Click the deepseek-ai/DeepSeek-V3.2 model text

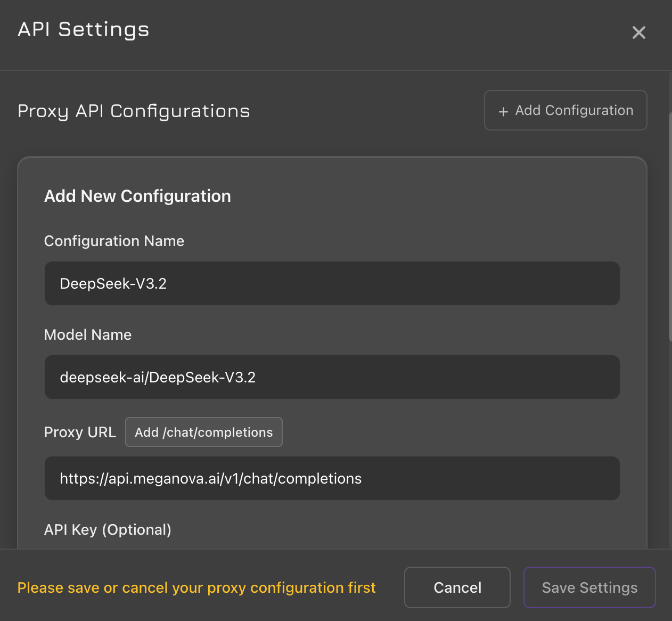(158, 377)
